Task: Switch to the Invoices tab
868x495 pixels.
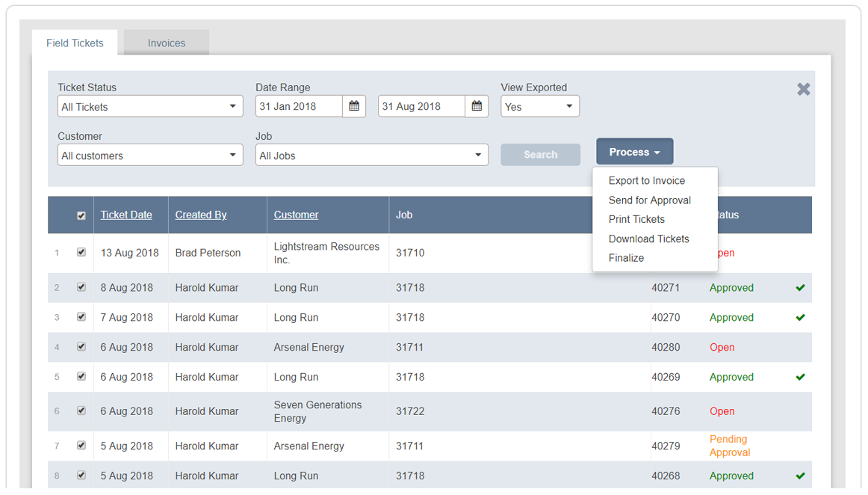Action: tap(165, 43)
